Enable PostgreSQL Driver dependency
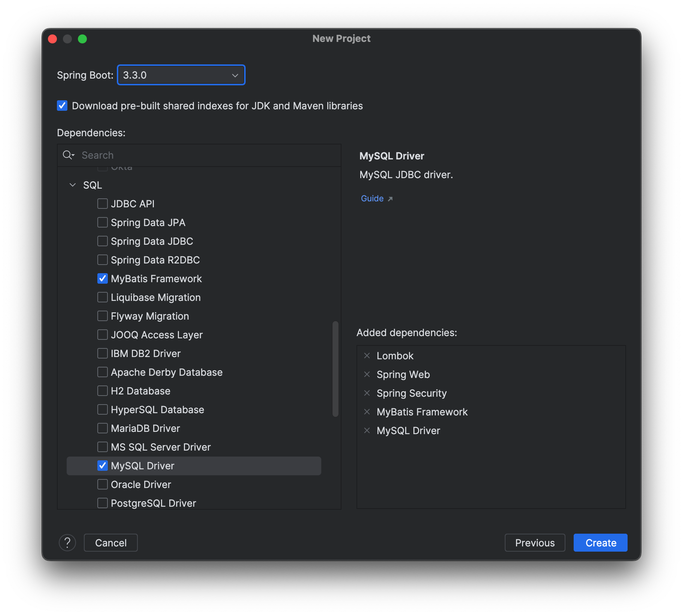This screenshot has height=616, width=683. 103,503
